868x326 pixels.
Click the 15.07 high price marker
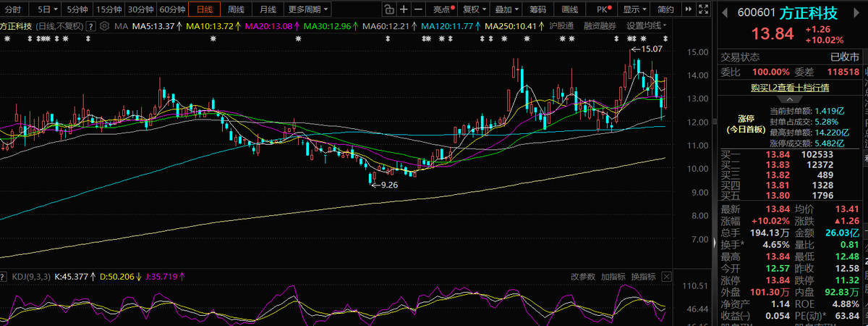(x=652, y=49)
